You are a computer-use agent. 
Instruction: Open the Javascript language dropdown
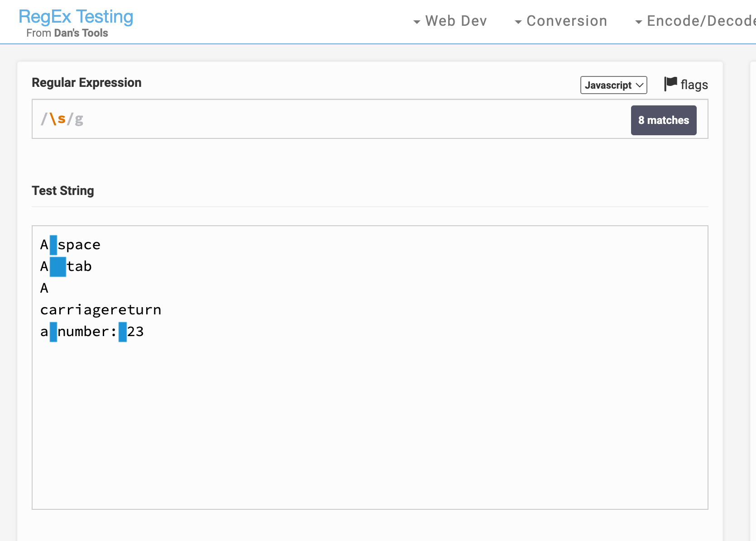(614, 85)
